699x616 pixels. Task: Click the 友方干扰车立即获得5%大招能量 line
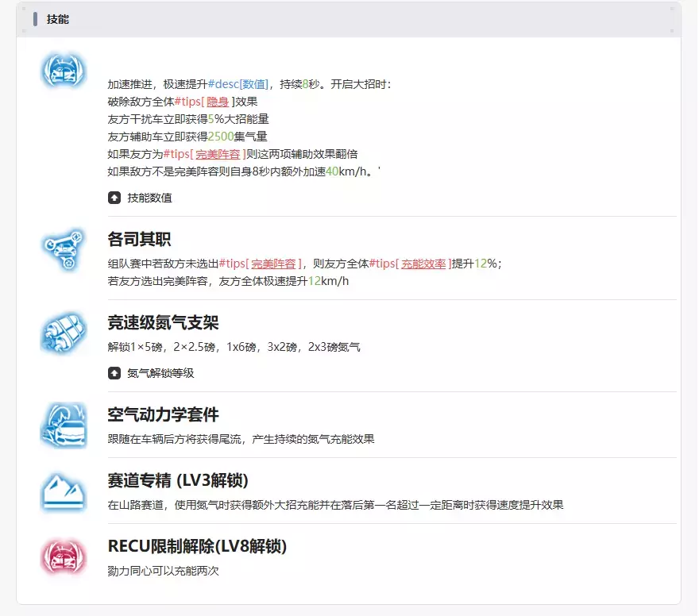point(188,119)
